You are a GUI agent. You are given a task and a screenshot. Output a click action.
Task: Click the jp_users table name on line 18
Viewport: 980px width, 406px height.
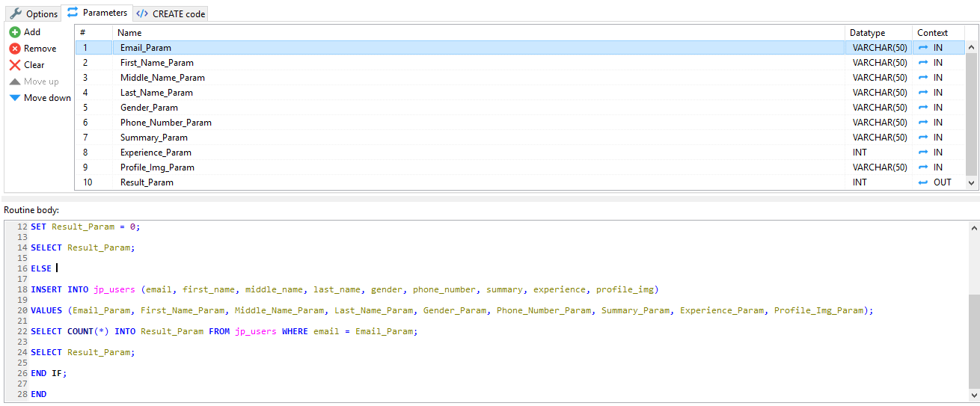[x=114, y=289]
